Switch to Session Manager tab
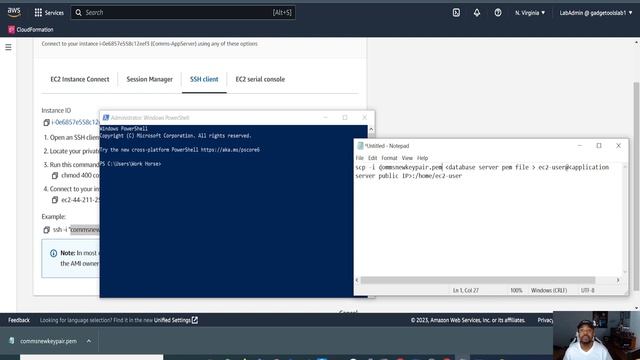Screen dimensions: 640x360 (x=149, y=79)
